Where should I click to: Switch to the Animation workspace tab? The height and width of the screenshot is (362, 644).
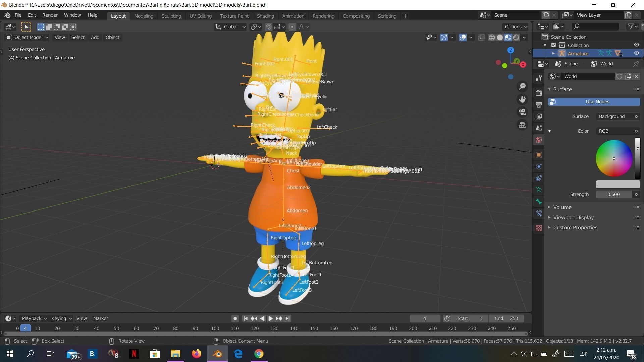[x=293, y=16]
